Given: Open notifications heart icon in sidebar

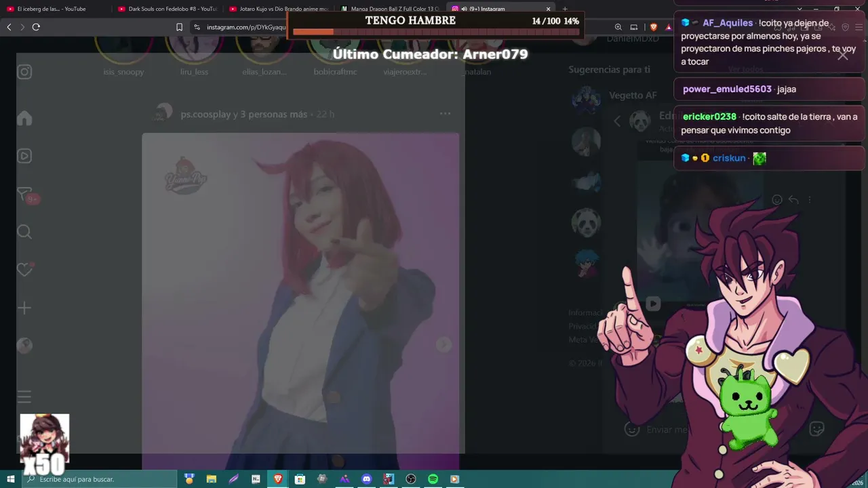Looking at the screenshot, I should (x=25, y=269).
